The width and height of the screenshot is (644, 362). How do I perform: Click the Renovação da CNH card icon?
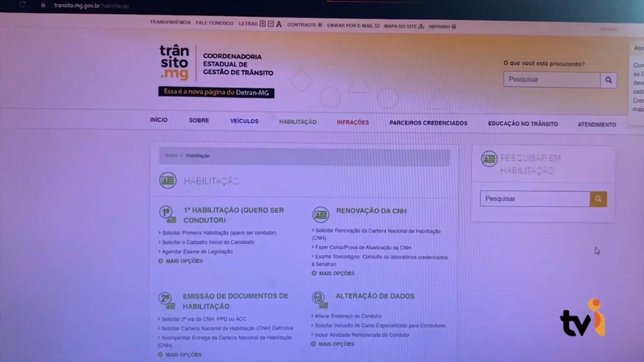tap(320, 215)
